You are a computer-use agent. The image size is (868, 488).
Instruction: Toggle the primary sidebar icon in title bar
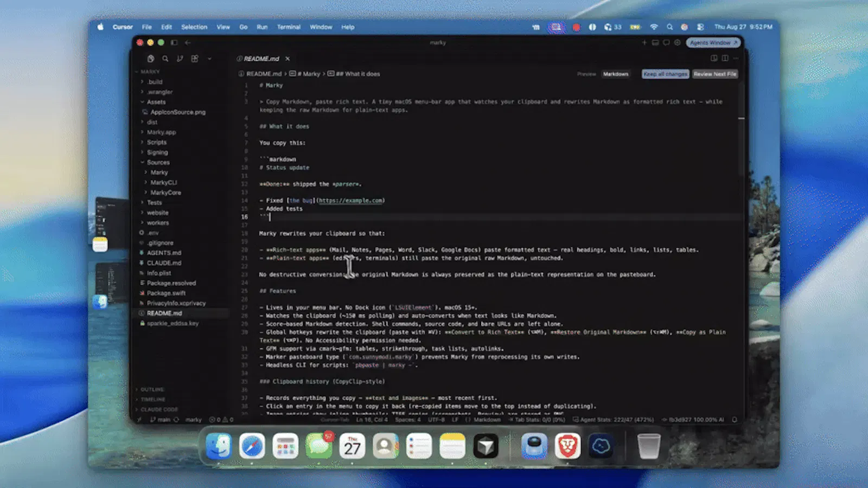(174, 42)
